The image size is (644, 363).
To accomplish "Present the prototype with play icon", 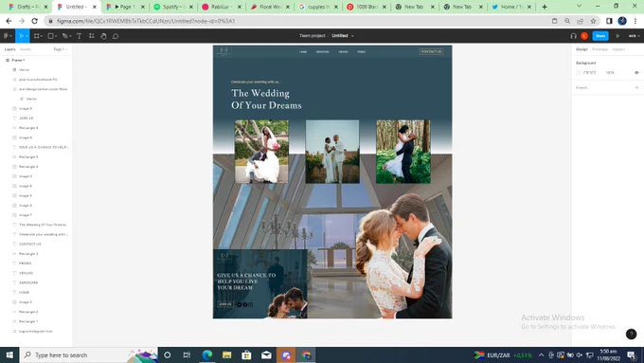I will click(617, 36).
